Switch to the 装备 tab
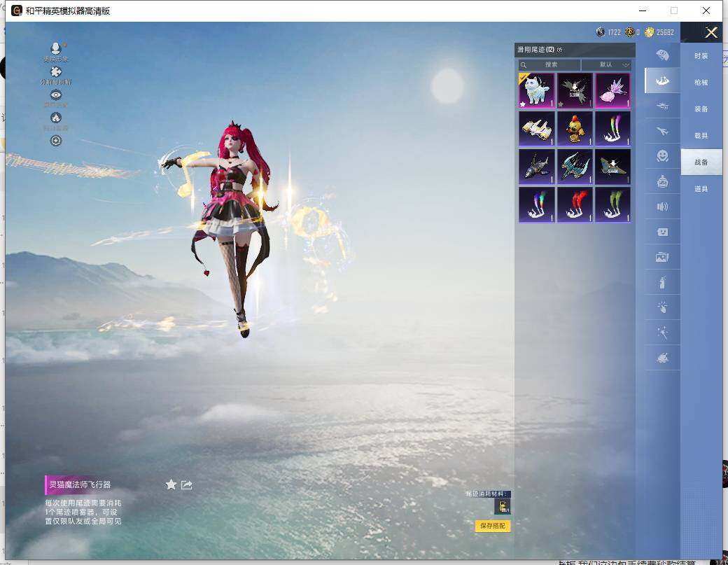The height and width of the screenshot is (565, 728). [x=701, y=109]
